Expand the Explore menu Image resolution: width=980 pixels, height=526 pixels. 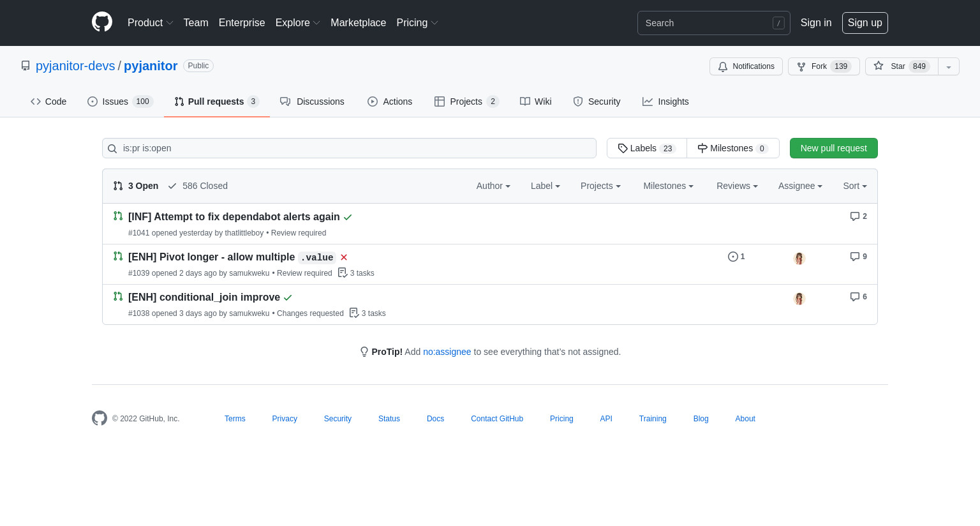tap(297, 22)
